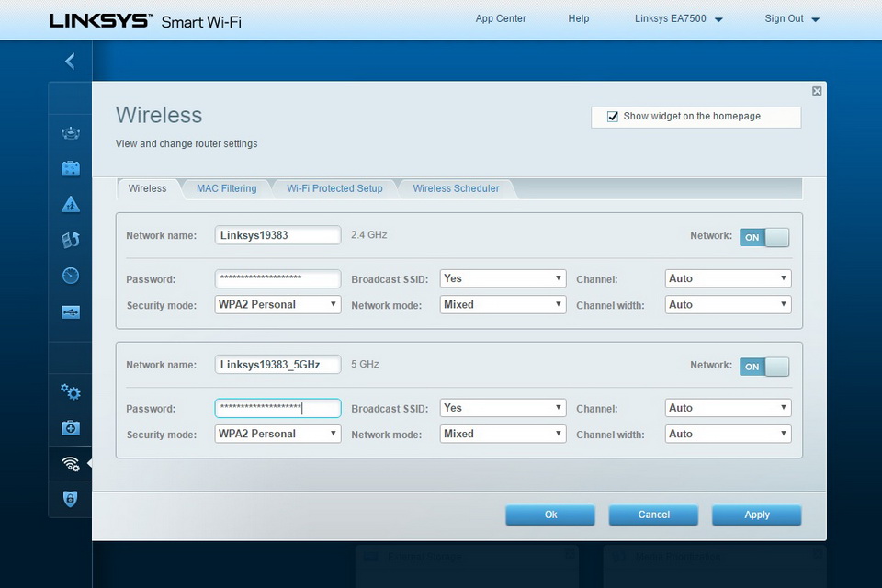Expand the 5 GHz Channel width dropdown

pos(728,434)
